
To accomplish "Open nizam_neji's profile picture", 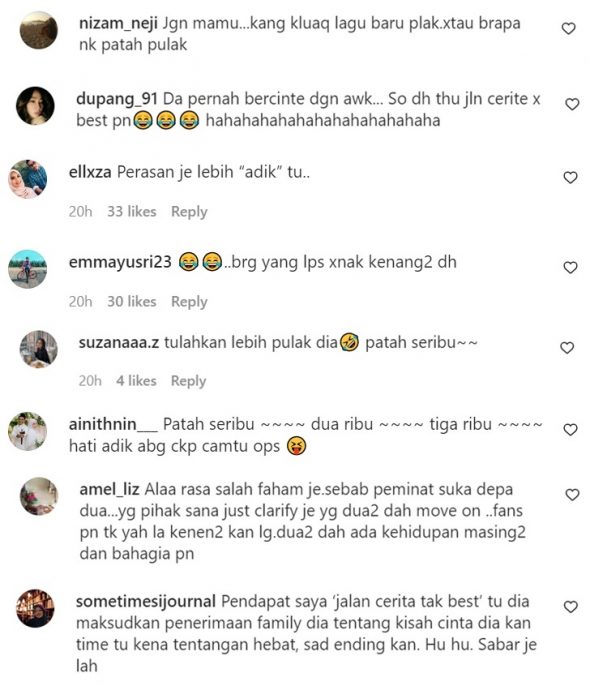I will pyautogui.click(x=39, y=30).
